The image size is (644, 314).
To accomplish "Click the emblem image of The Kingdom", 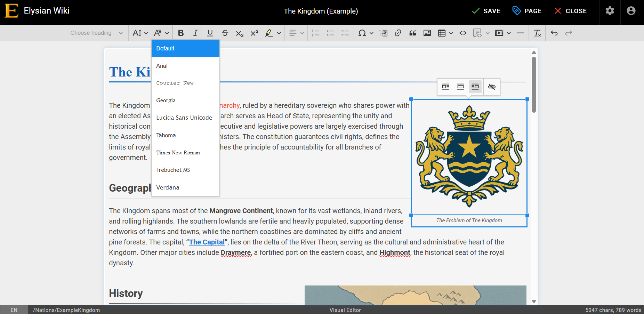I will 469,157.
